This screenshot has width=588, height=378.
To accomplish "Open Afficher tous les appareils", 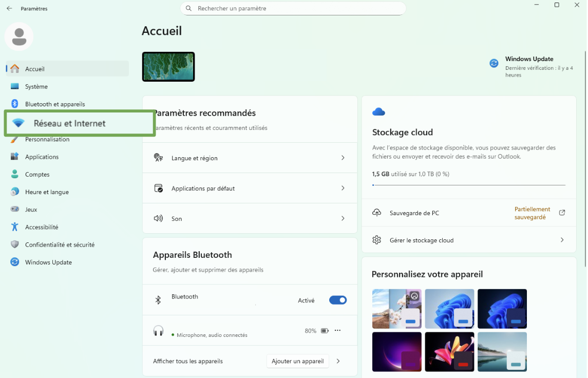I will [x=188, y=361].
